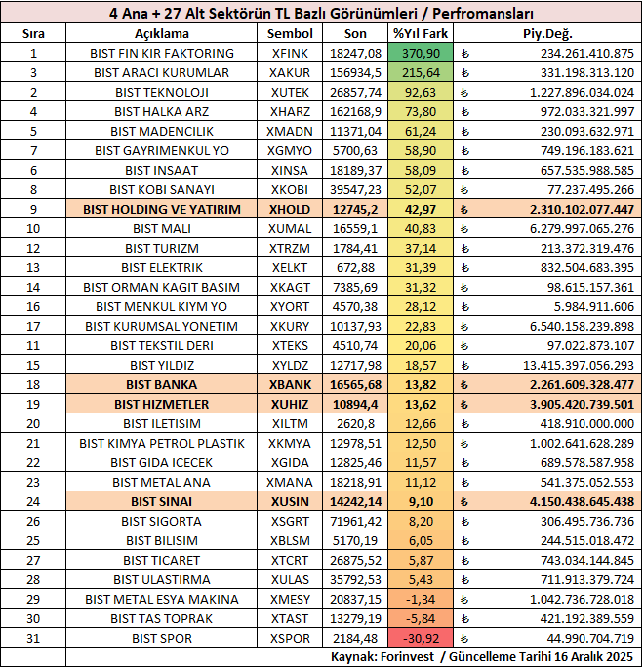Select 'BIST HALKA ARZ' cell
The height and width of the screenshot is (668, 644).
point(162,111)
